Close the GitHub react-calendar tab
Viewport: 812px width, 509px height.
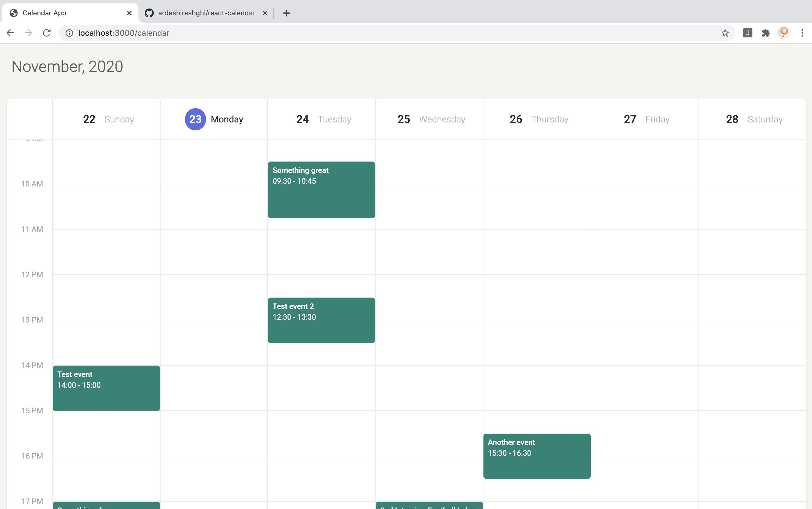(x=265, y=13)
